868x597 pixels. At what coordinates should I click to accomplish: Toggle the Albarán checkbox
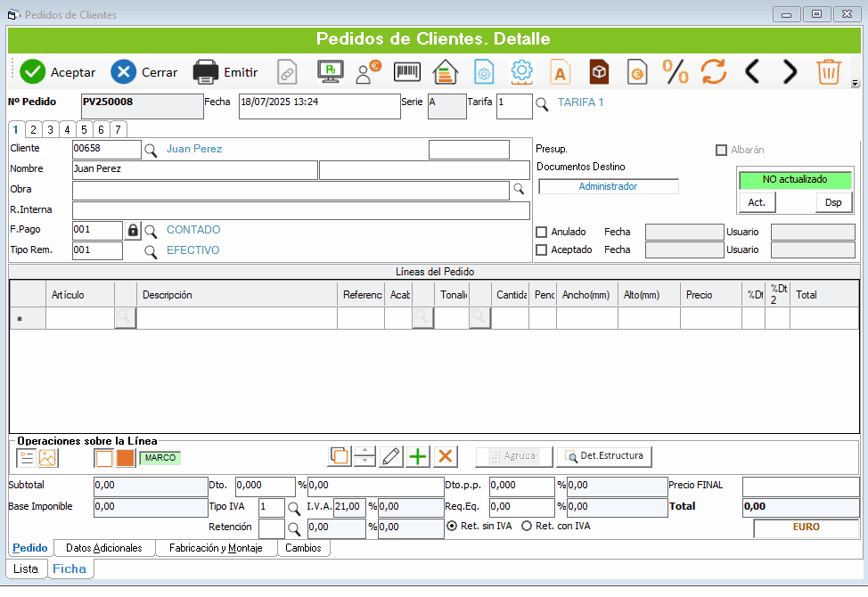pos(721,150)
